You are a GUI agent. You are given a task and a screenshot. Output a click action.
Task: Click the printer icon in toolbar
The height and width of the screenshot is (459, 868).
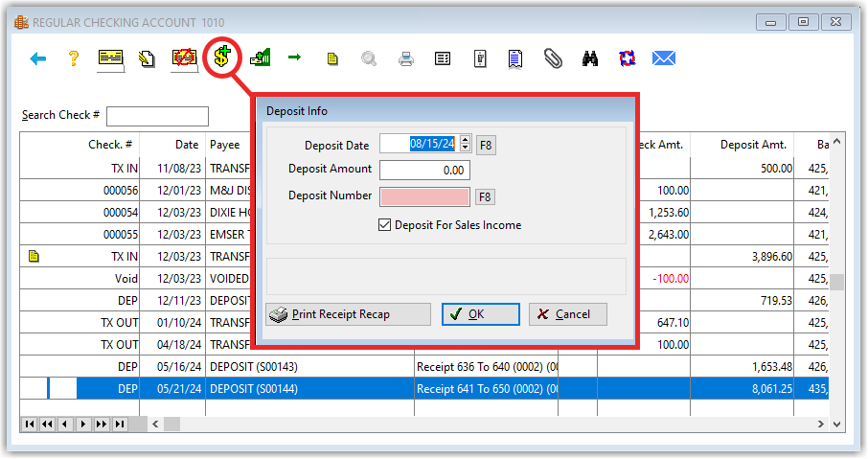tap(406, 58)
